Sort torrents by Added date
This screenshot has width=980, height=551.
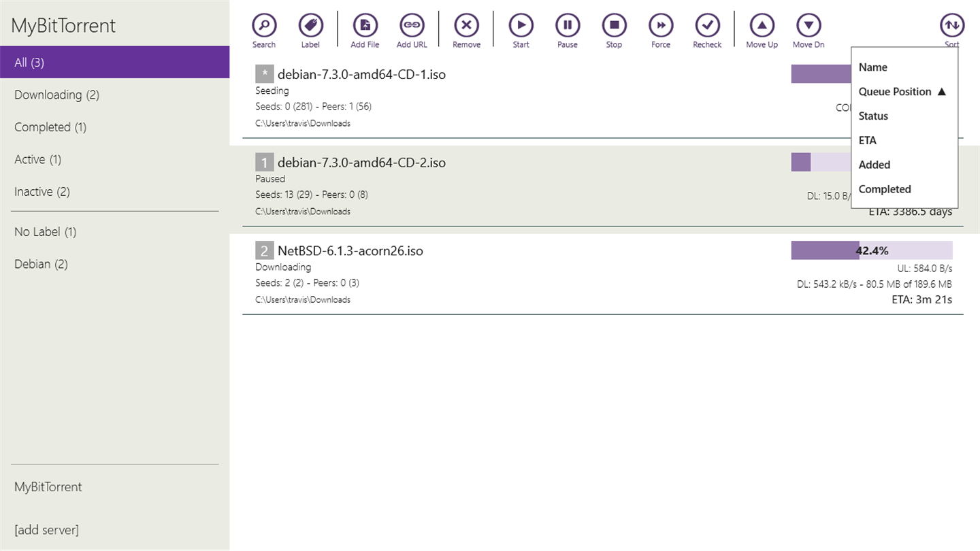904,165
